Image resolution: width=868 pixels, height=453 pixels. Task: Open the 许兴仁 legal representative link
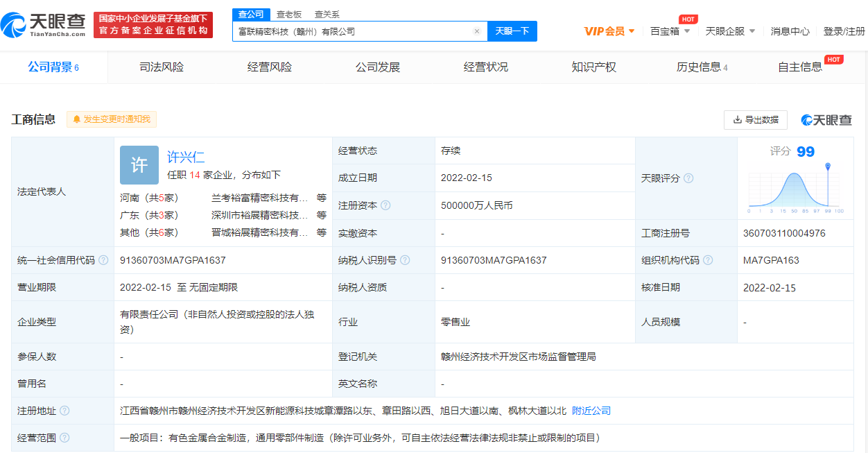pos(186,157)
